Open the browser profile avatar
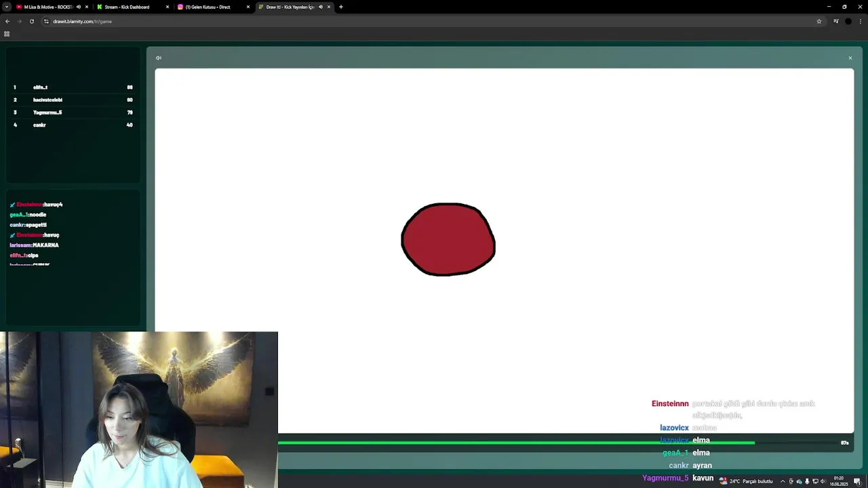This screenshot has height=488, width=868. [848, 21]
